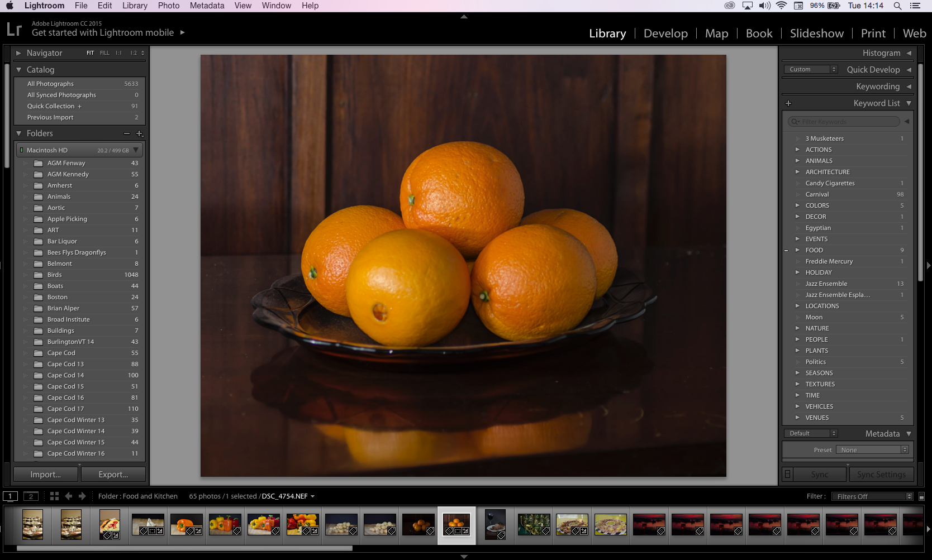Screen dimensions: 932x560
Task: Click the Macintosh HD volume status indicator
Action: [x=21, y=150]
